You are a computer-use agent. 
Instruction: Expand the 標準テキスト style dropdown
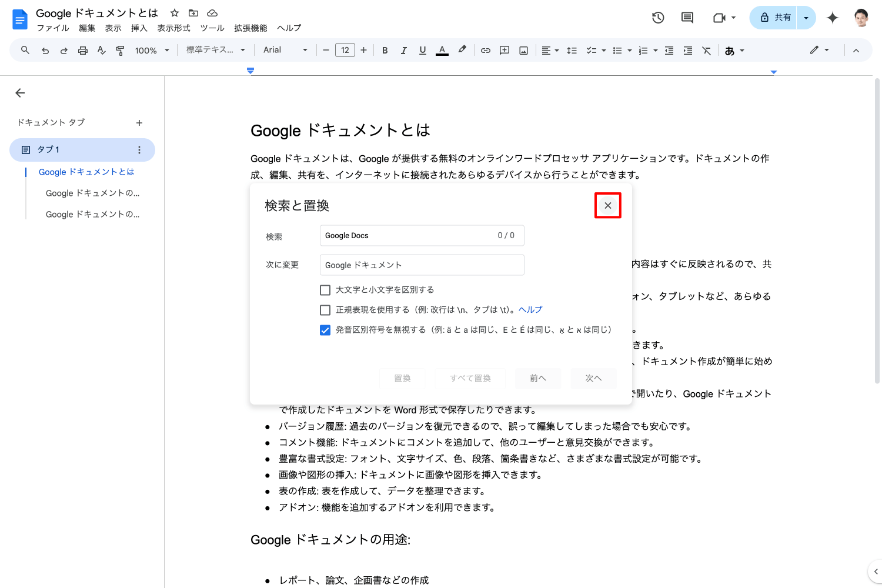[x=215, y=50]
